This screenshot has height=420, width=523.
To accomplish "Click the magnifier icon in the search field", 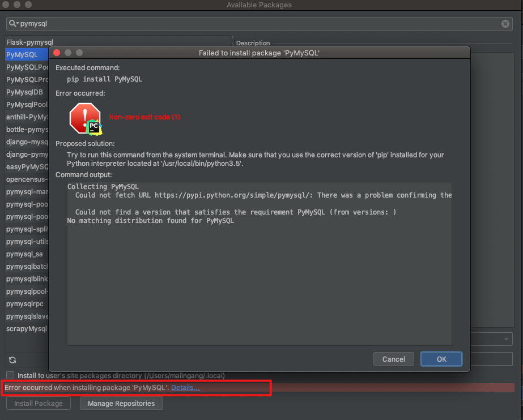I will point(13,24).
